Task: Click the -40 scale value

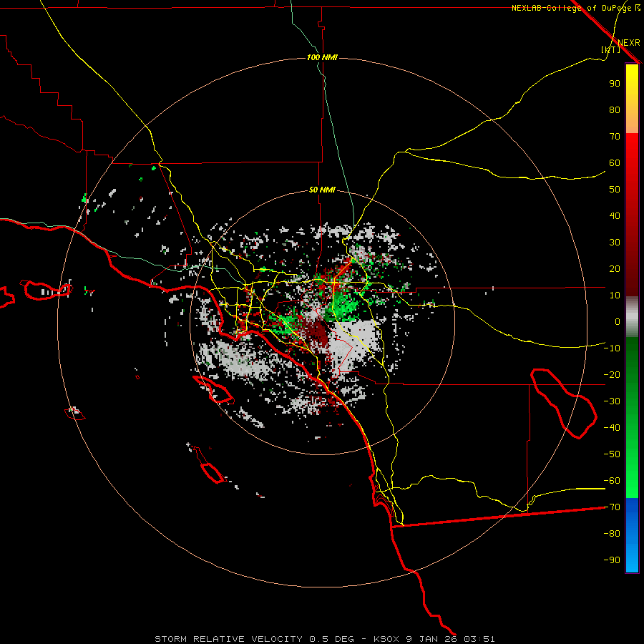Action: (612, 428)
